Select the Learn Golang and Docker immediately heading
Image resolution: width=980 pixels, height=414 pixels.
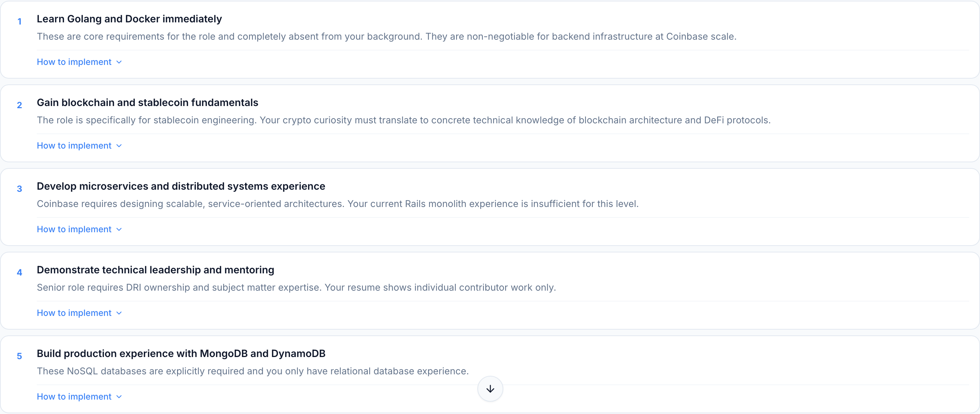[129, 19]
